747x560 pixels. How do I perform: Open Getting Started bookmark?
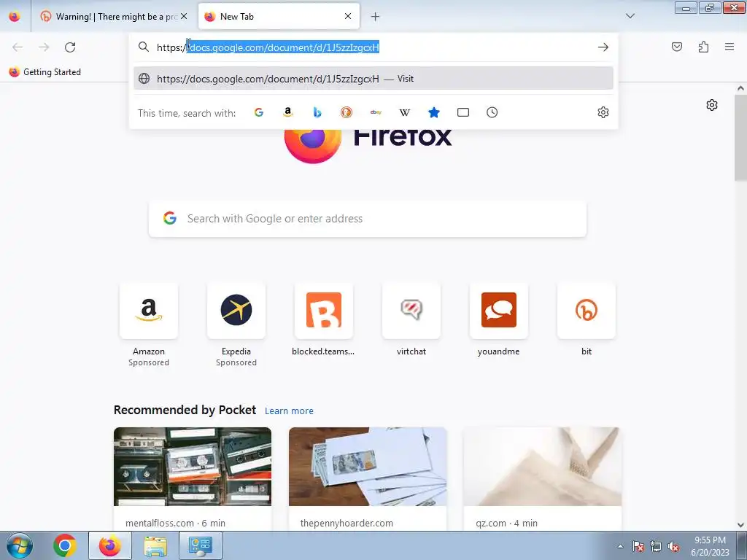(45, 72)
